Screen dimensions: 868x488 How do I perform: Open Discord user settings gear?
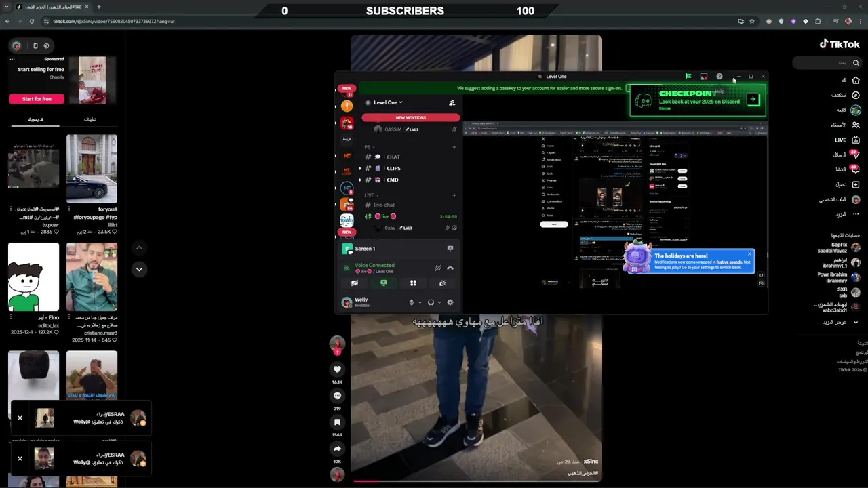click(x=450, y=302)
